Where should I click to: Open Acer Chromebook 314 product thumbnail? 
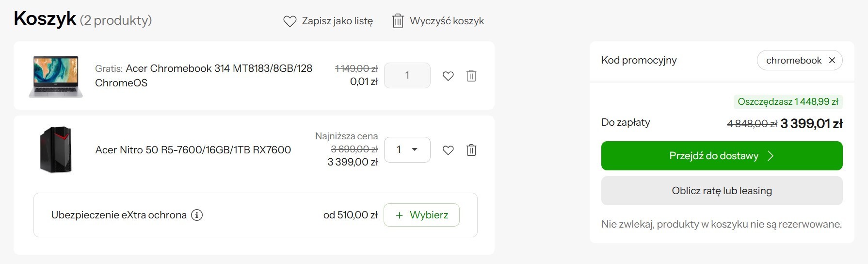56,76
